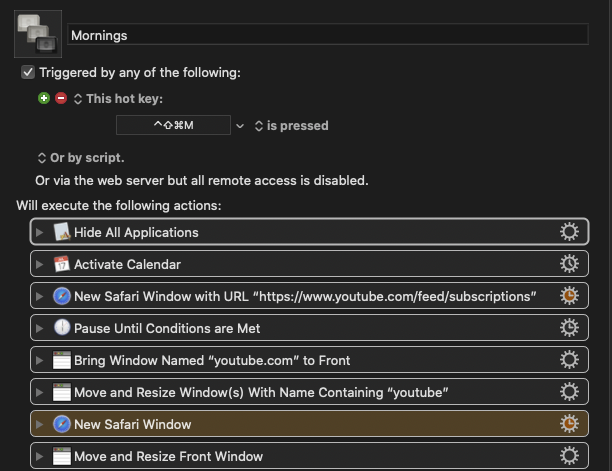Image resolution: width=612 pixels, height=471 pixels.
Task: Open gear menu for Pause Until Conditions action
Action: pos(569,328)
